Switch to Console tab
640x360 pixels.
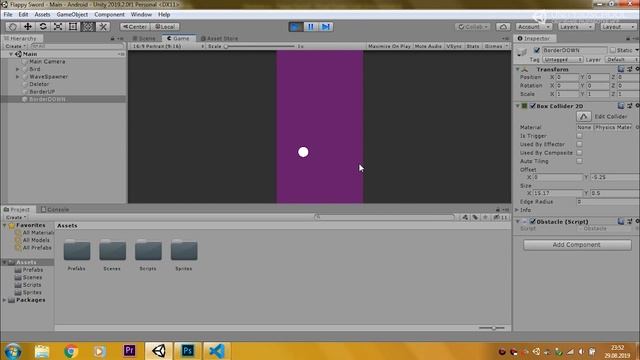pos(55,209)
